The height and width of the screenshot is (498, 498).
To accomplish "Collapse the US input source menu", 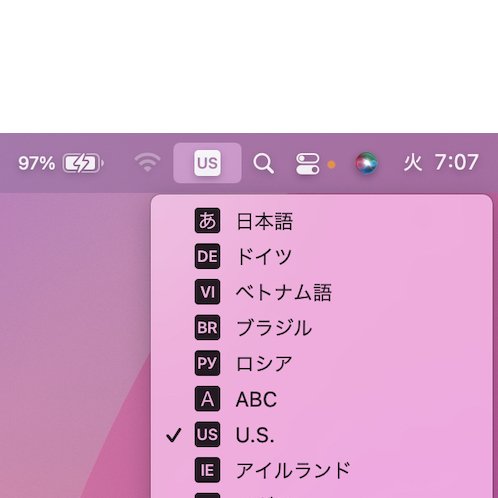I will (x=207, y=163).
